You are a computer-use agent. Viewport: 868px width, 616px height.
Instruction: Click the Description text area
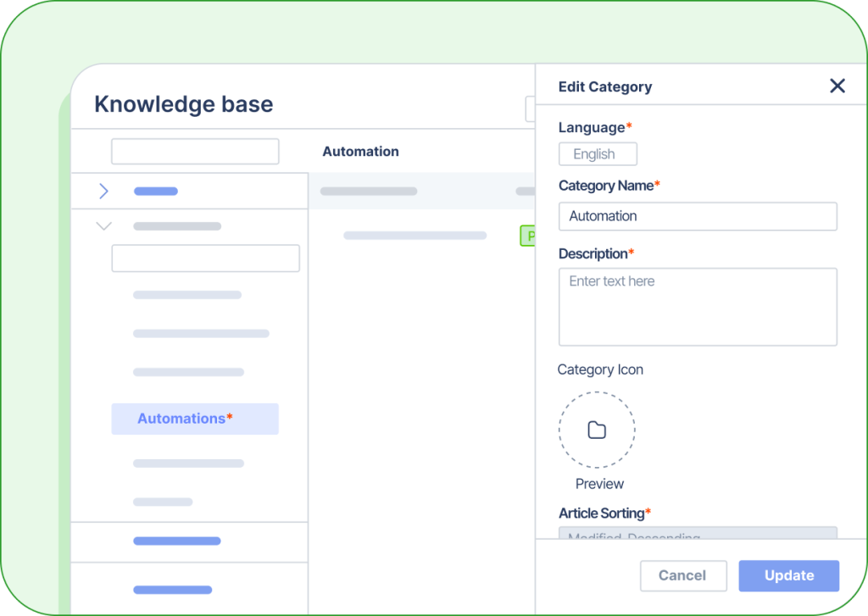click(698, 307)
